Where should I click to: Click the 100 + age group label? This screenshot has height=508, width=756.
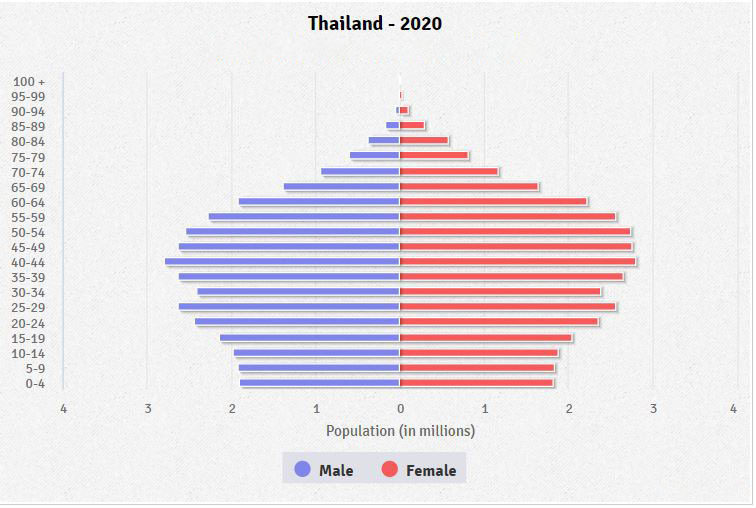click(x=29, y=81)
